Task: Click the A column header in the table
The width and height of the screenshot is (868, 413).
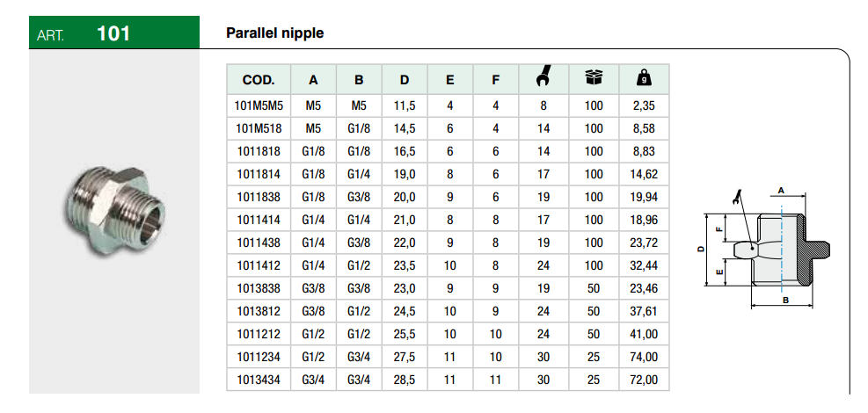Action: [x=313, y=80]
